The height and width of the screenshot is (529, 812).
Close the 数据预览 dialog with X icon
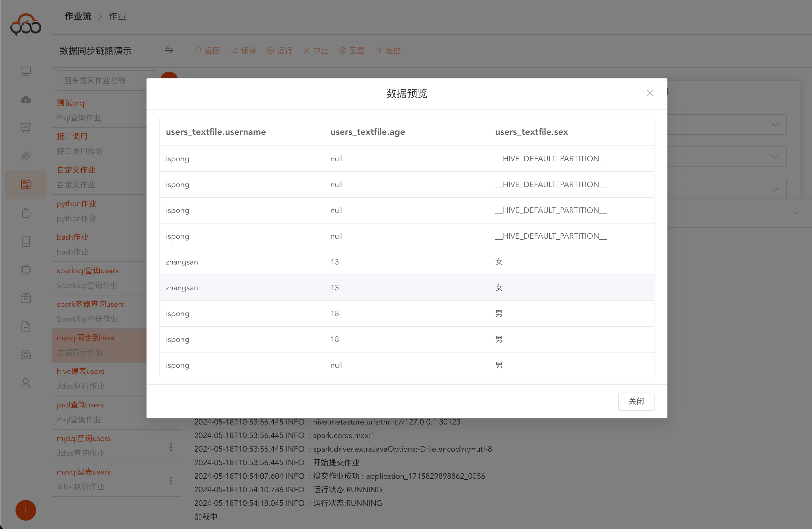point(650,93)
